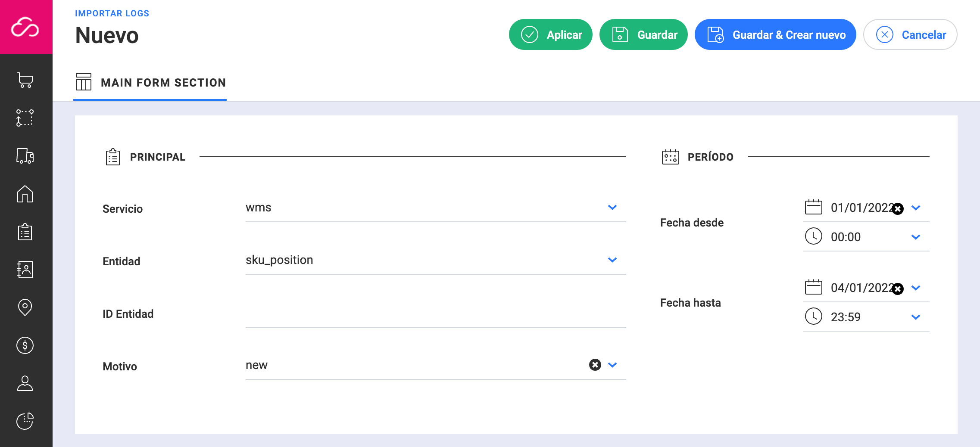Open the location pin sidebar icon
Image resolution: width=980 pixels, height=447 pixels.
tap(25, 307)
